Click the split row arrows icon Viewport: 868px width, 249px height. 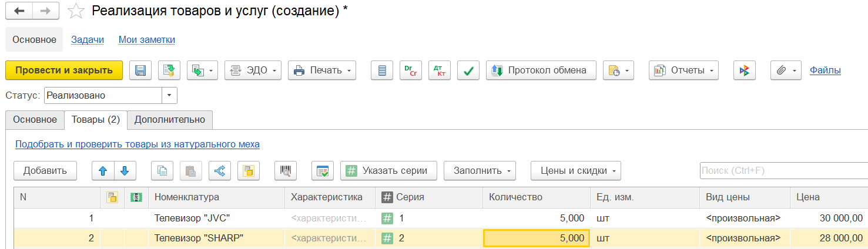pos(220,171)
